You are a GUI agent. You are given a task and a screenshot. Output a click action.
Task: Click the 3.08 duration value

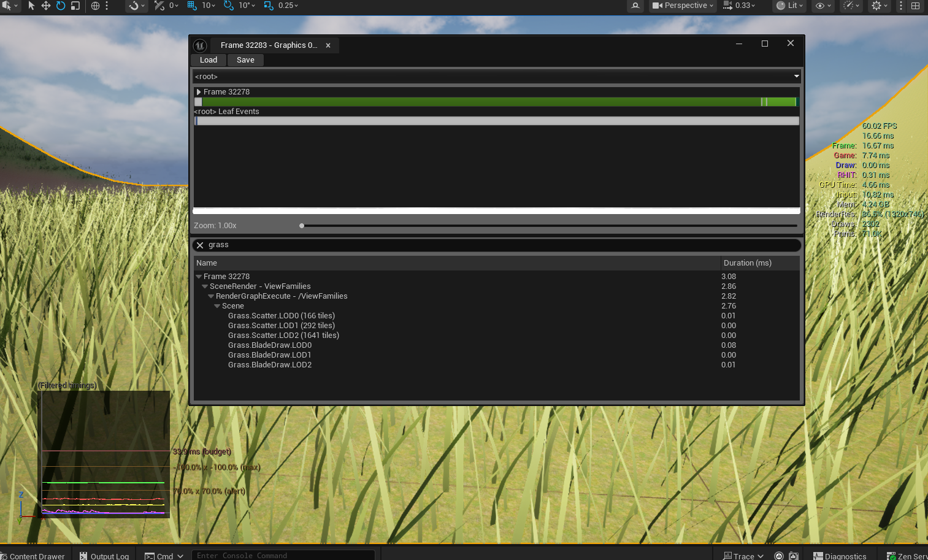tap(729, 277)
